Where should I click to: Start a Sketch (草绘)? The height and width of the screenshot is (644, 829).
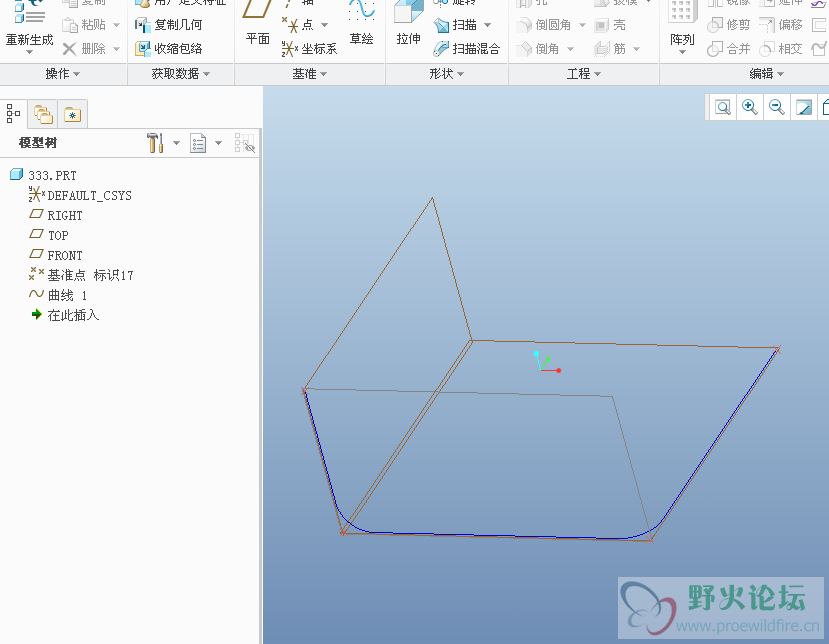tap(362, 24)
